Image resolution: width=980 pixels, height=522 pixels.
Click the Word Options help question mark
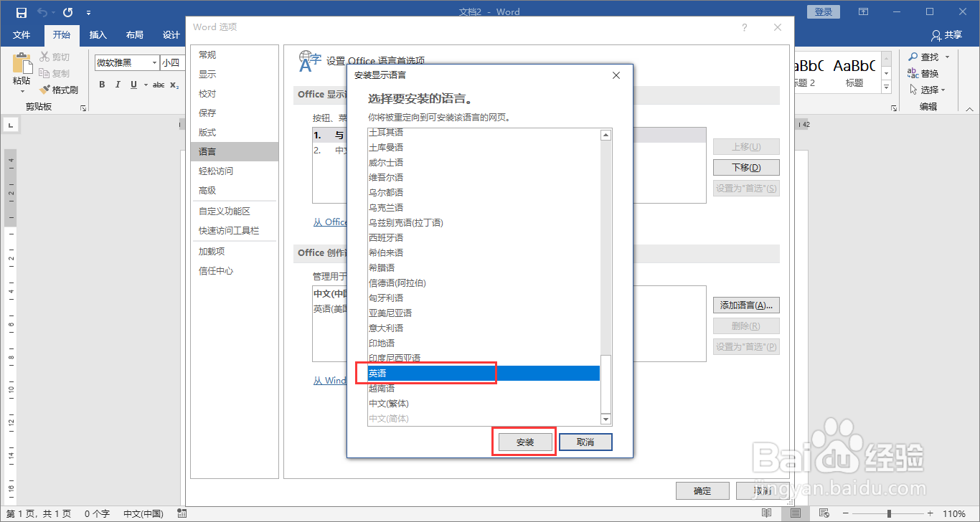click(745, 27)
